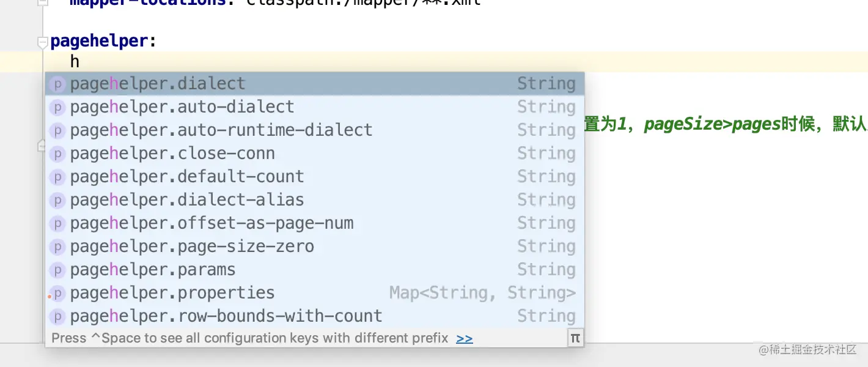Choose the pagehelper.dialect-alias completion
Screen dimensions: 868x367
[187, 200]
